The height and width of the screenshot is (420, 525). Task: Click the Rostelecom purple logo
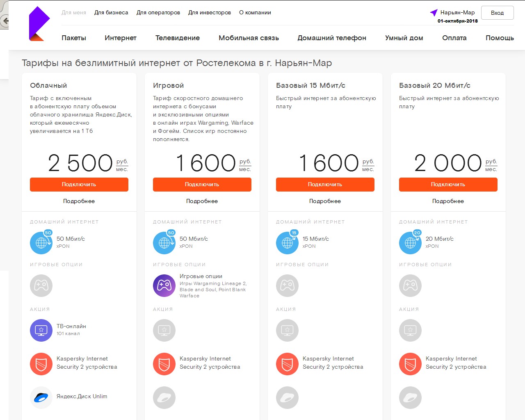tap(39, 24)
